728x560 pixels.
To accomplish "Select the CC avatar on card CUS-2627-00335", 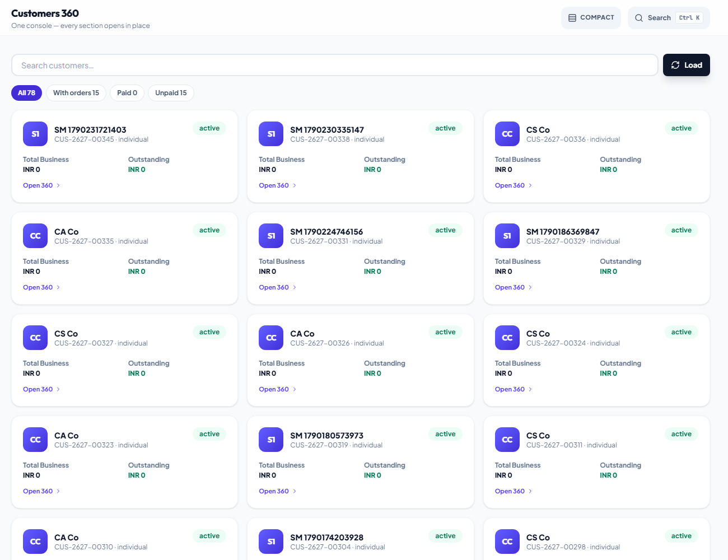I will click(35, 236).
